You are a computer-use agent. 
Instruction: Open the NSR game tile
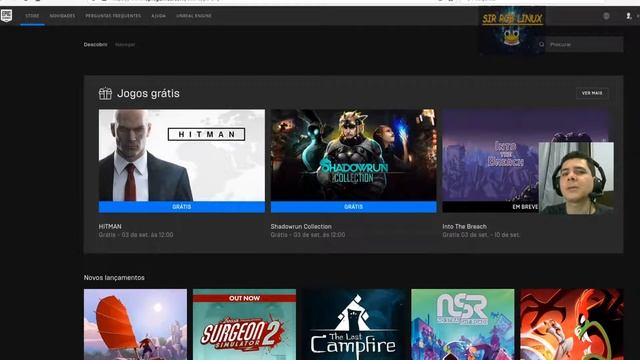coord(463,324)
